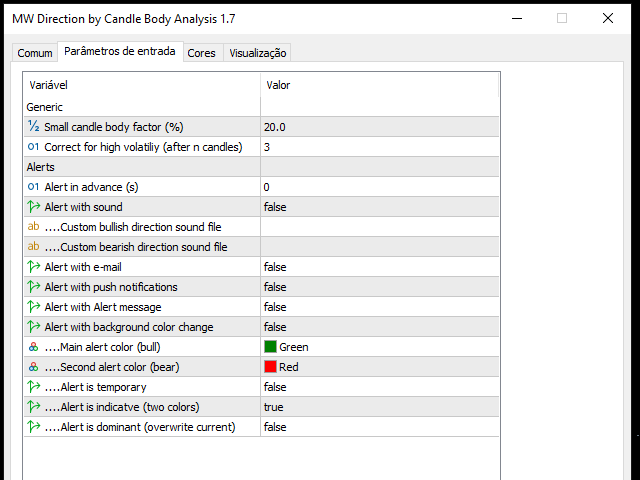
Task: Switch to the Visualização tab
Action: click(x=258, y=53)
